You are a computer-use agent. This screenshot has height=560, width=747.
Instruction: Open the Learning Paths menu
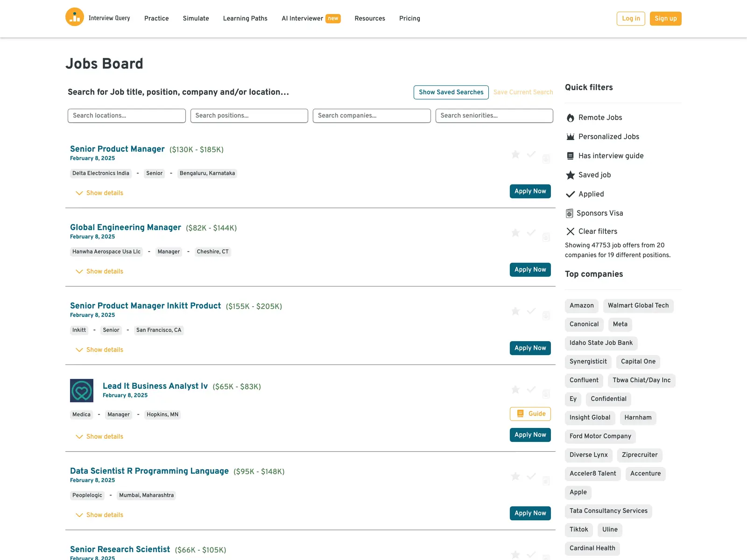tap(245, 19)
